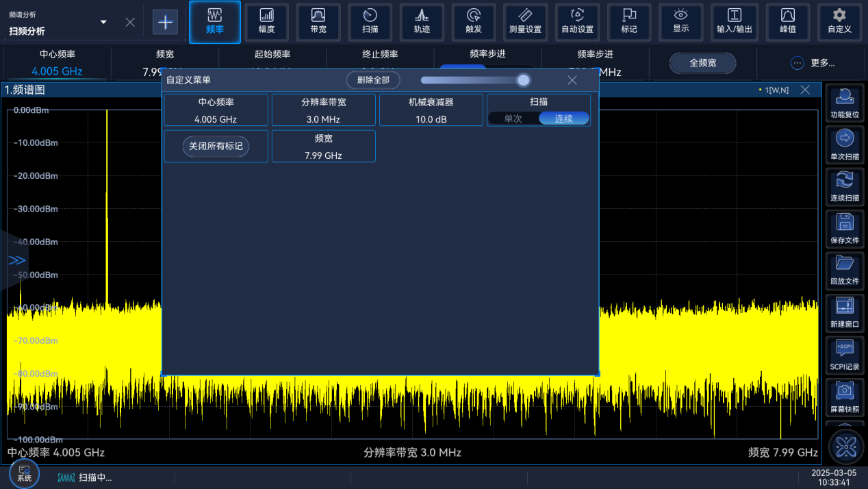This screenshot has width=868, height=489.
Task: Open the 显示 display eye menu
Action: tap(680, 21)
